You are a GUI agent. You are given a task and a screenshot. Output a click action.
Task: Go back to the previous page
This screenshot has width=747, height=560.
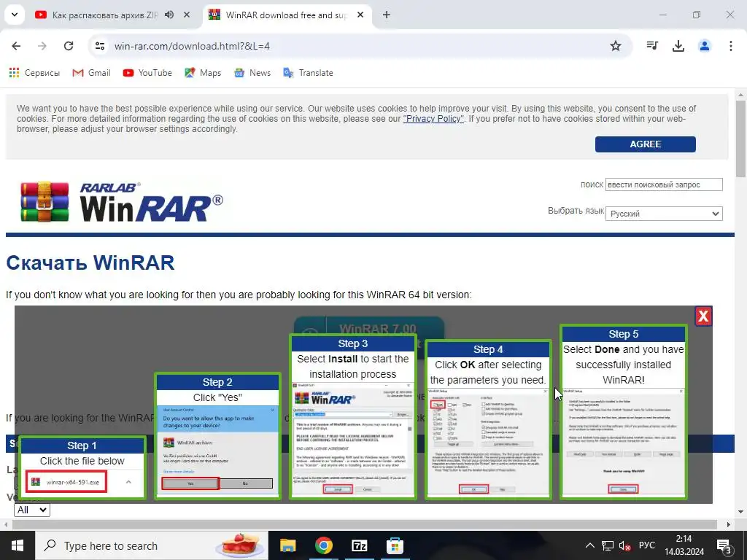coord(16,46)
